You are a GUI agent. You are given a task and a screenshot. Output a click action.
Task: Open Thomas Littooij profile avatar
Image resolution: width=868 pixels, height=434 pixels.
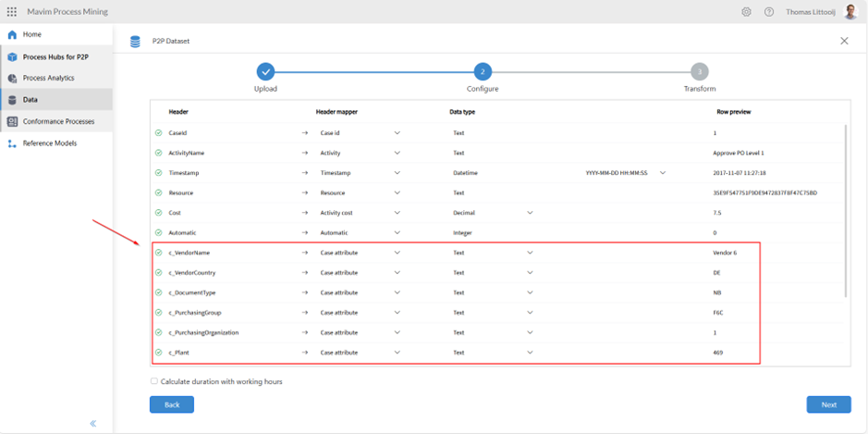[851, 12]
